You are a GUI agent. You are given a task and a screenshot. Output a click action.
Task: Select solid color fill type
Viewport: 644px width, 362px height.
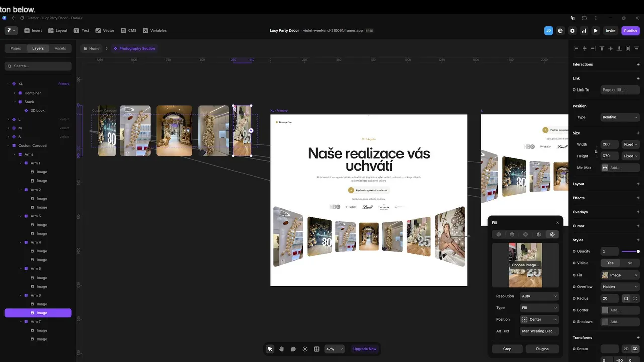499,234
